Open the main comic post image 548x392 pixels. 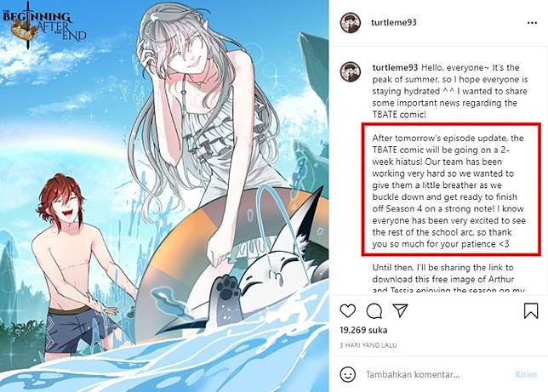point(164,196)
